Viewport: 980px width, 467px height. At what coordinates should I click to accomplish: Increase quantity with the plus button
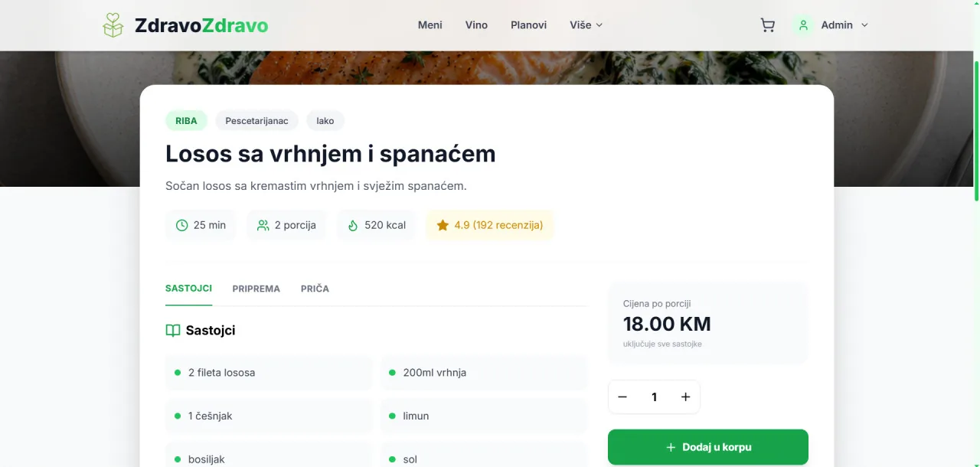tap(685, 397)
